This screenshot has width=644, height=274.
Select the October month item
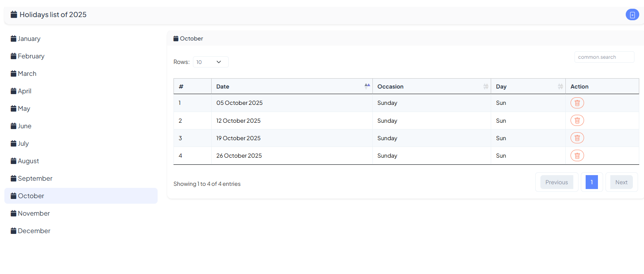(x=31, y=196)
